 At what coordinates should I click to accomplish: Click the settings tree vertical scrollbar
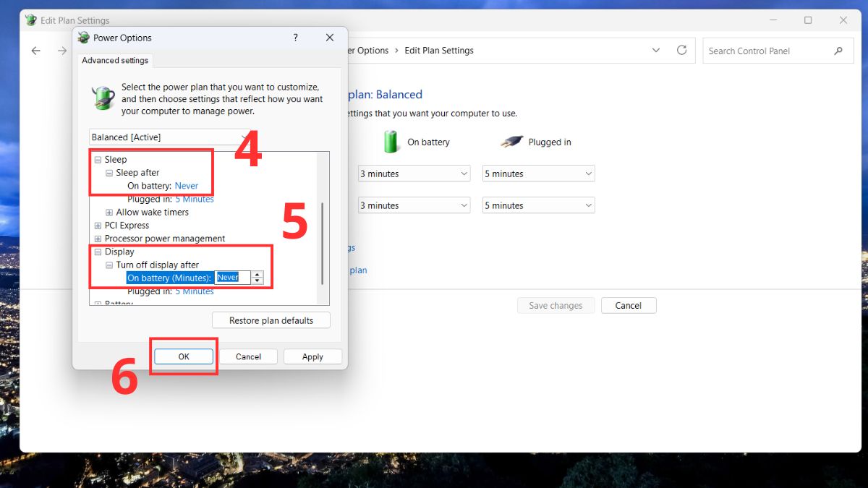coord(323,243)
